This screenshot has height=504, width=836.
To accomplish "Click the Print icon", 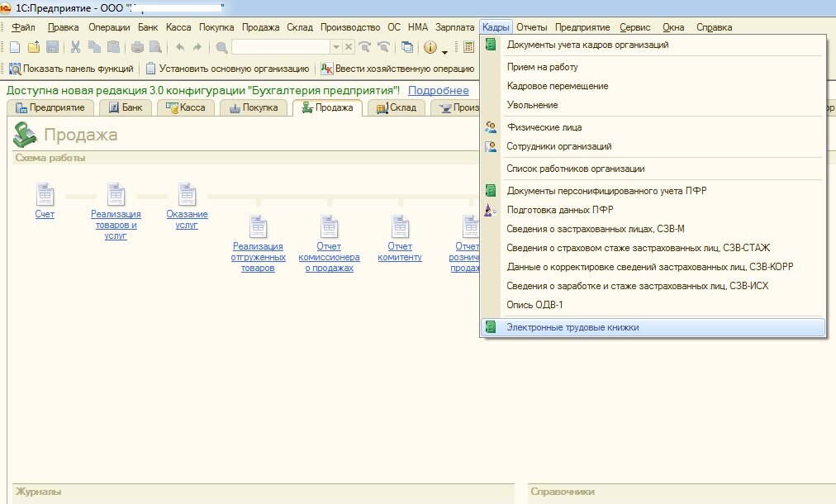I will [x=137, y=47].
